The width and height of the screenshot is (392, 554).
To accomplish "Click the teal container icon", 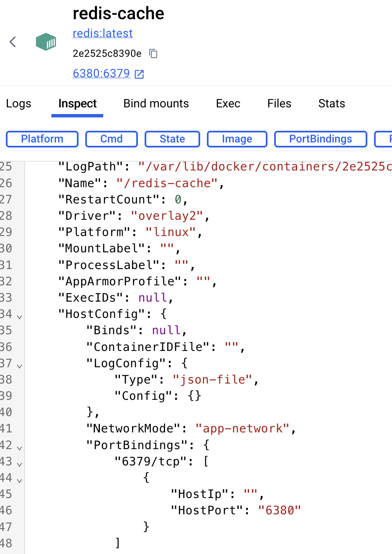I will tap(46, 42).
